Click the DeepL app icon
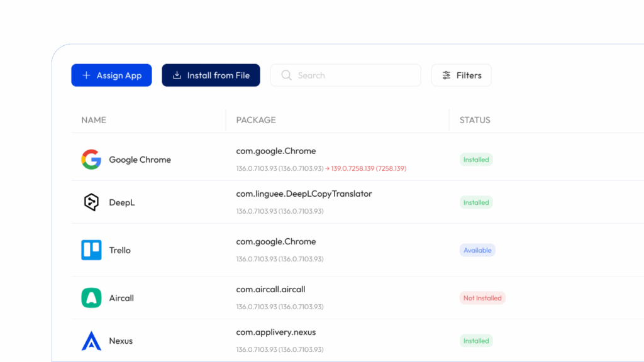Screen dimensions: 644x362 coord(91,202)
